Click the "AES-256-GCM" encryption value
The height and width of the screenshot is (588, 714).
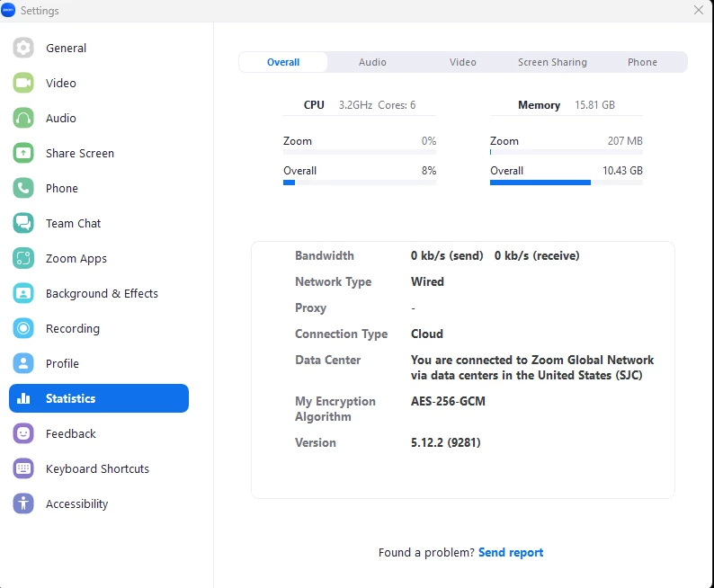[448, 401]
